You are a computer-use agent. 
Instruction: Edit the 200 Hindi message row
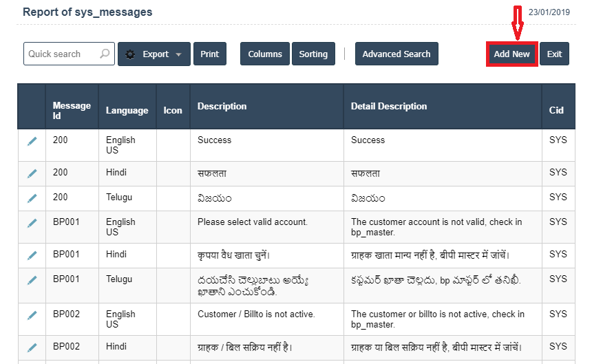coord(32,173)
